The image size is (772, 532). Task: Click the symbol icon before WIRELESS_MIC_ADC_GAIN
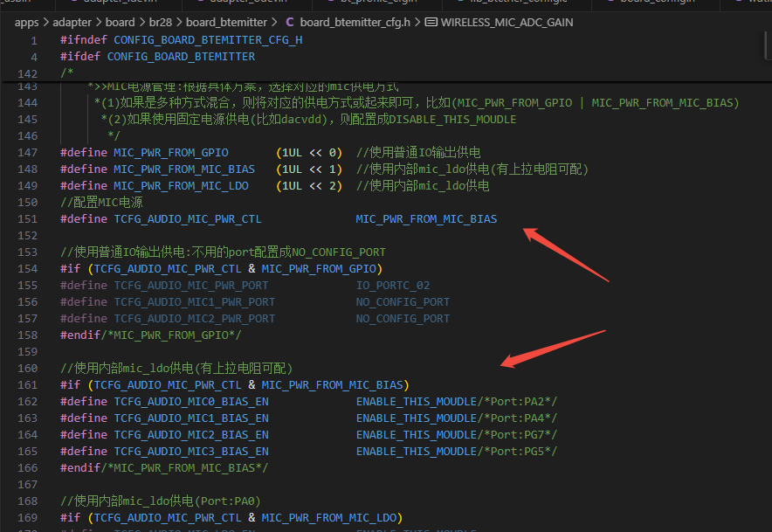(x=431, y=22)
